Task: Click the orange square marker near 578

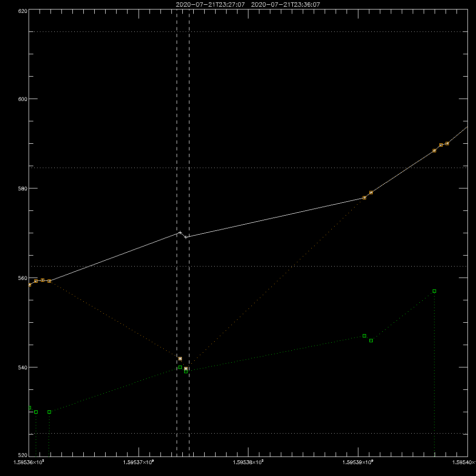Action: coord(364,198)
